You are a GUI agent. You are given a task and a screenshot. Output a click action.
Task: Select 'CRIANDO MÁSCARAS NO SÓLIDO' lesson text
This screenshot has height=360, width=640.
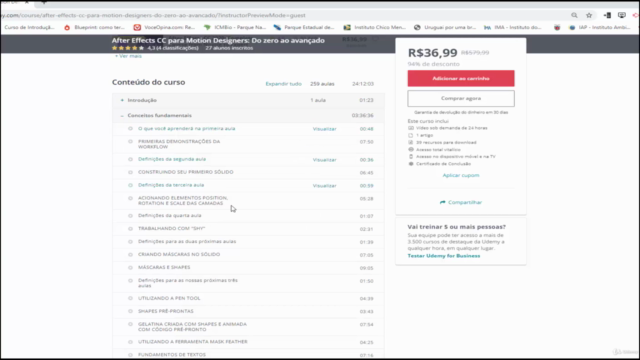coord(179,254)
